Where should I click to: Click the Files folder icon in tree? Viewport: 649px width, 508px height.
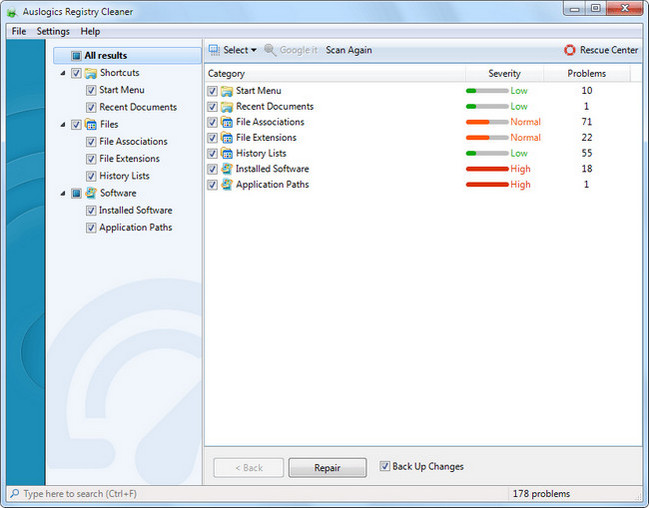coord(91,124)
